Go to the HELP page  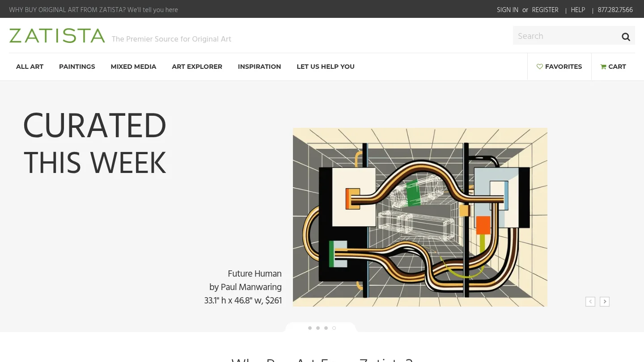coord(578,10)
